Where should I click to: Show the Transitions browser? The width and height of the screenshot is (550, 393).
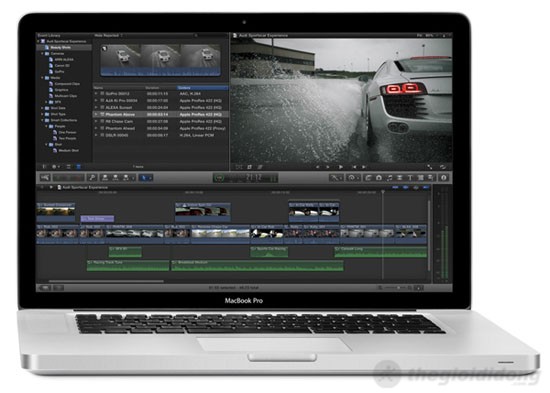coord(400,178)
